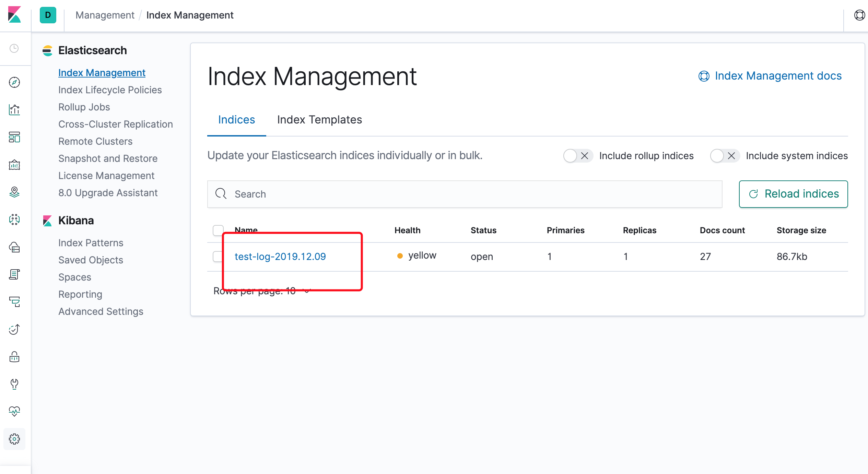This screenshot has height=474, width=868.
Task: Click into the indices Search field
Action: coord(465,194)
